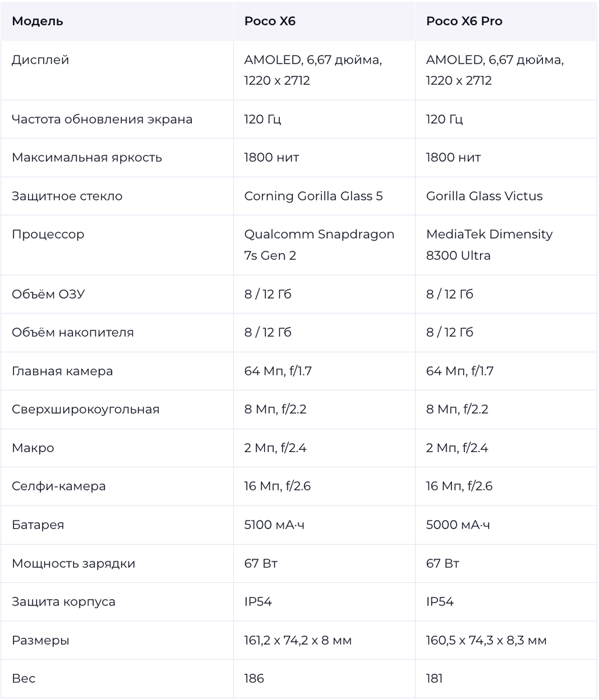Click the Сверхширокоугольная row label
Viewport: 599px width, 700px height.
(x=86, y=409)
